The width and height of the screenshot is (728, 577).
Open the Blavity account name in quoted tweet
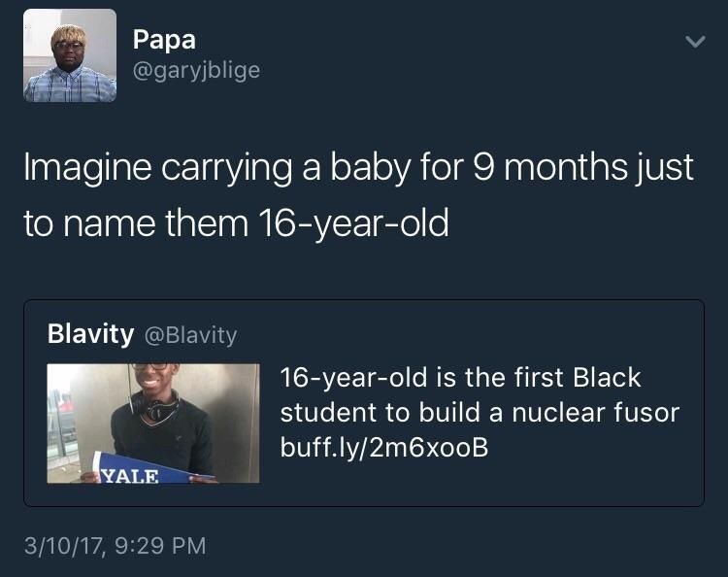pos(90,334)
